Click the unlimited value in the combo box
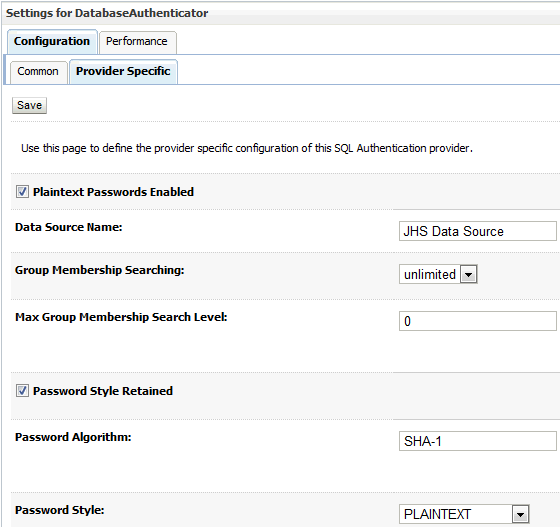Image resolution: width=560 pixels, height=527 pixels. point(430,275)
